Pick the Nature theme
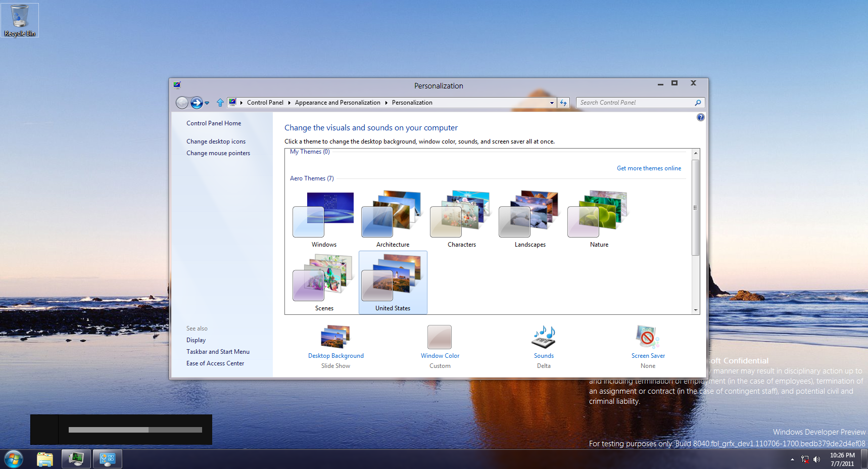This screenshot has width=868, height=469. 599,219
